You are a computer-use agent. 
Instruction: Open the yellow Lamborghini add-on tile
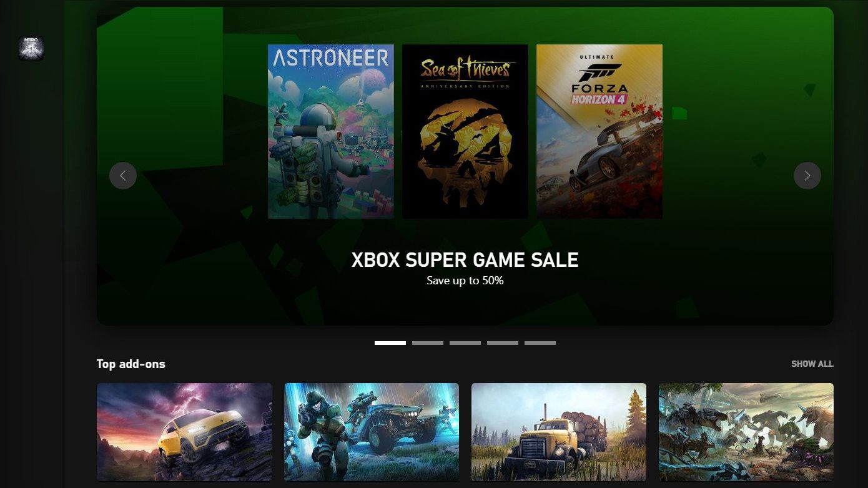coord(184,432)
